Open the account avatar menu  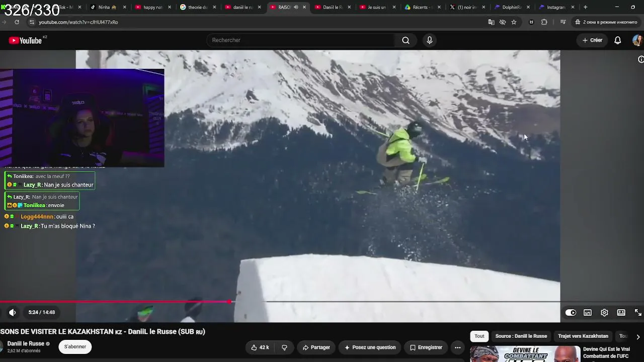(637, 40)
